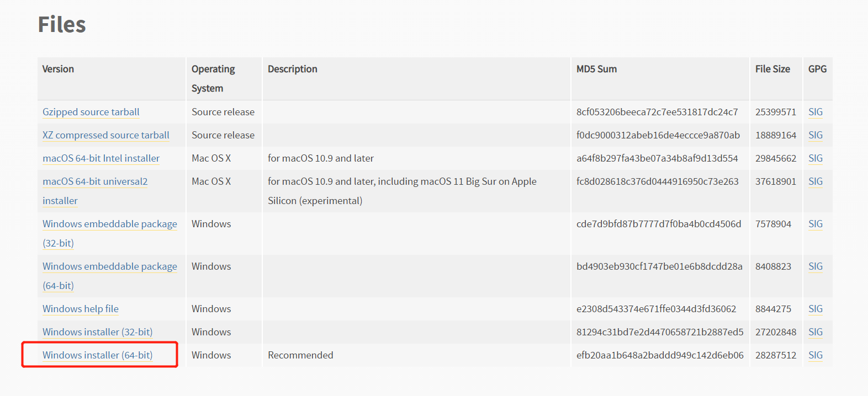Open SIG link for 64-bit embeddable package

(x=816, y=266)
